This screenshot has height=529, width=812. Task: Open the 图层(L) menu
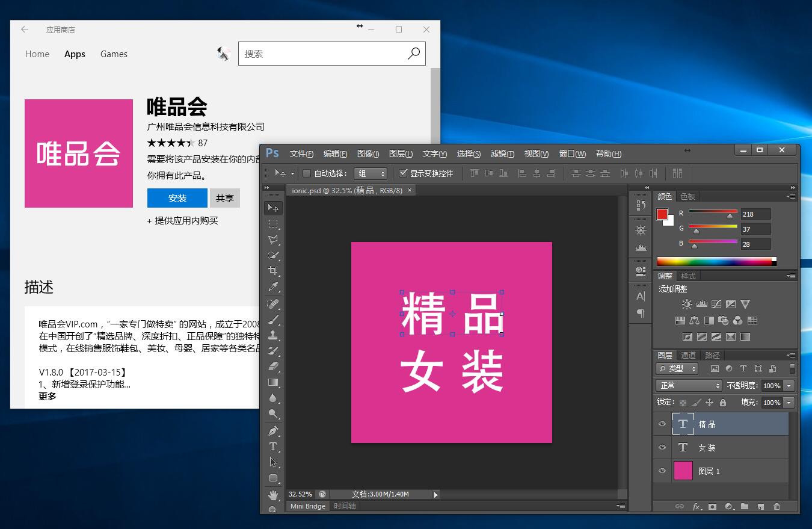(401, 154)
